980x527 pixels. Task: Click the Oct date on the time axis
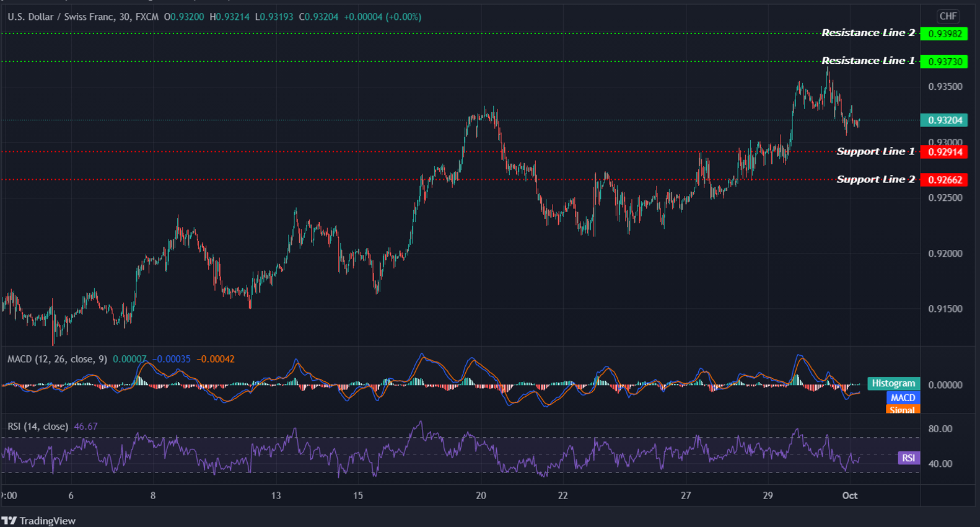pos(850,495)
